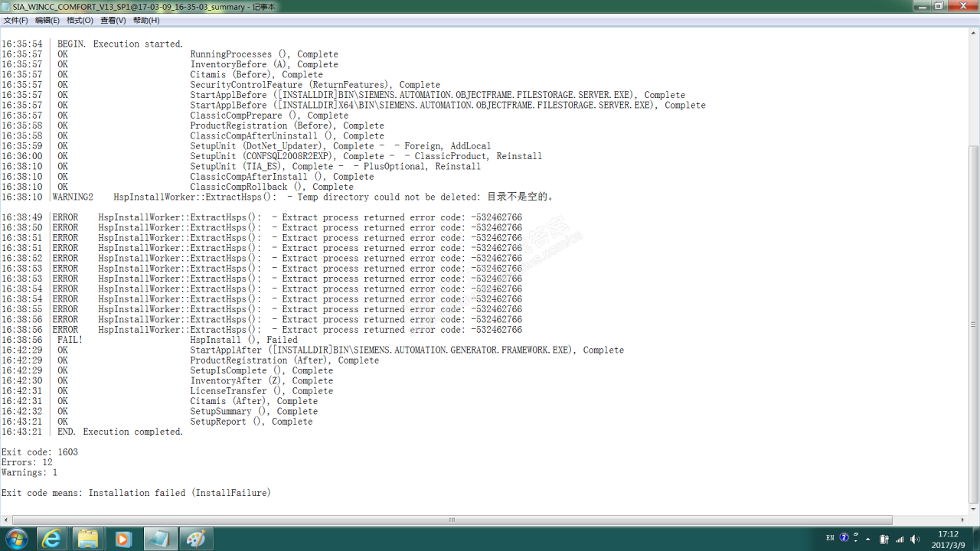Click the vertical scrollbar down arrow
Image resolution: width=980 pixels, height=551 pixels.
975,509
